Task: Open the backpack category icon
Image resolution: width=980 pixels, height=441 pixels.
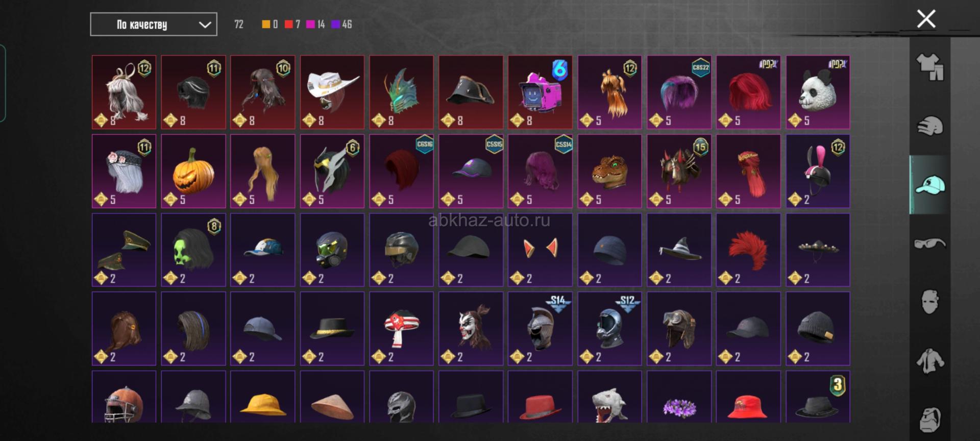Action: (929, 420)
